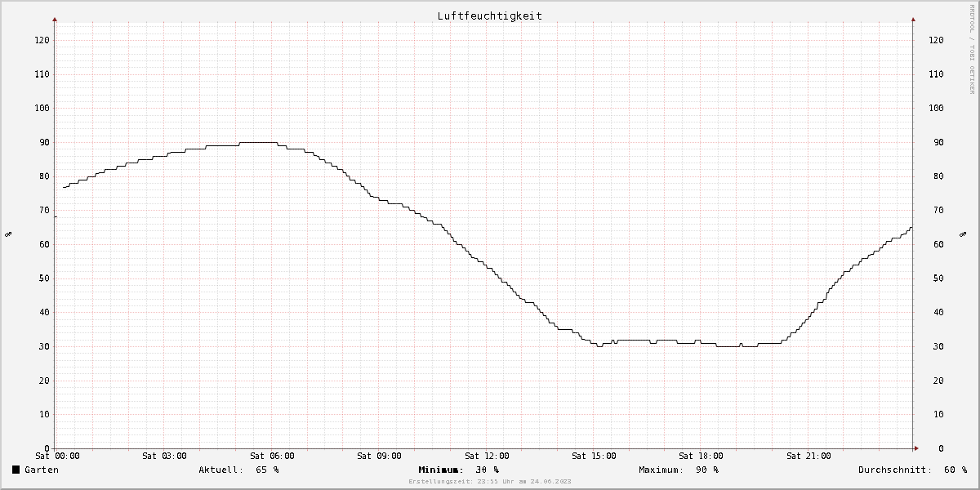Click the 20 label on the left axis
Image resolution: width=980 pixels, height=490 pixels.
[44, 381]
